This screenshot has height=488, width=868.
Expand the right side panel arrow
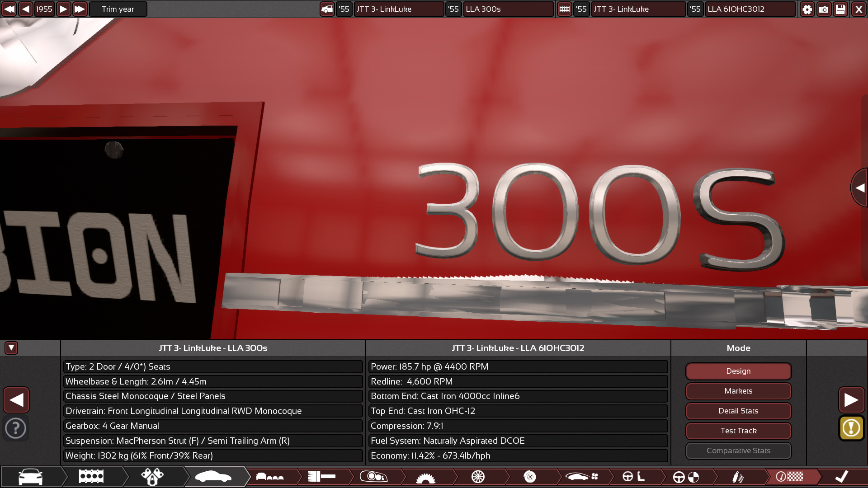click(x=859, y=188)
